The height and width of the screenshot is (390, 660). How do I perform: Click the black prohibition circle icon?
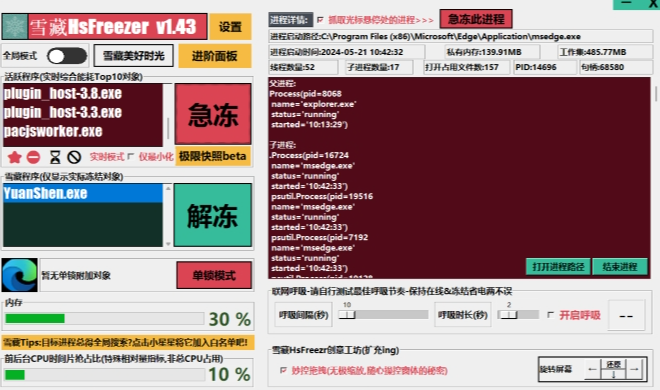pyautogui.click(x=75, y=157)
